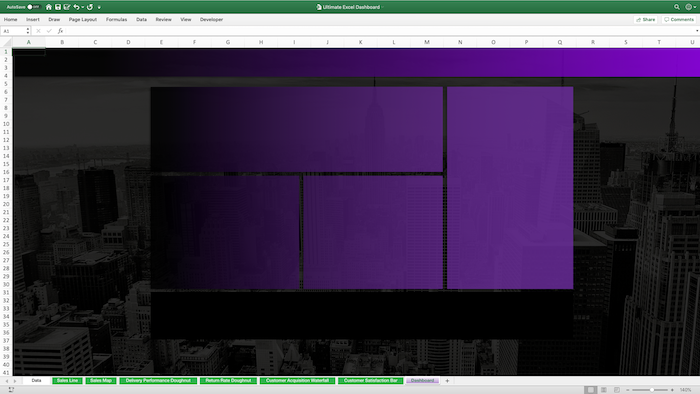Save the workbook with the floppy disk icon
The width and height of the screenshot is (700, 394).
58,7
